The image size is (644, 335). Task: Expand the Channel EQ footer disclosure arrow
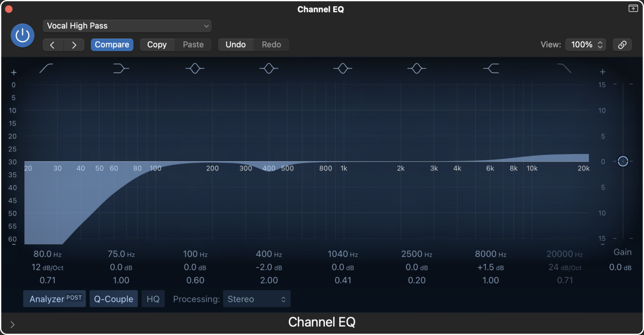point(12,324)
